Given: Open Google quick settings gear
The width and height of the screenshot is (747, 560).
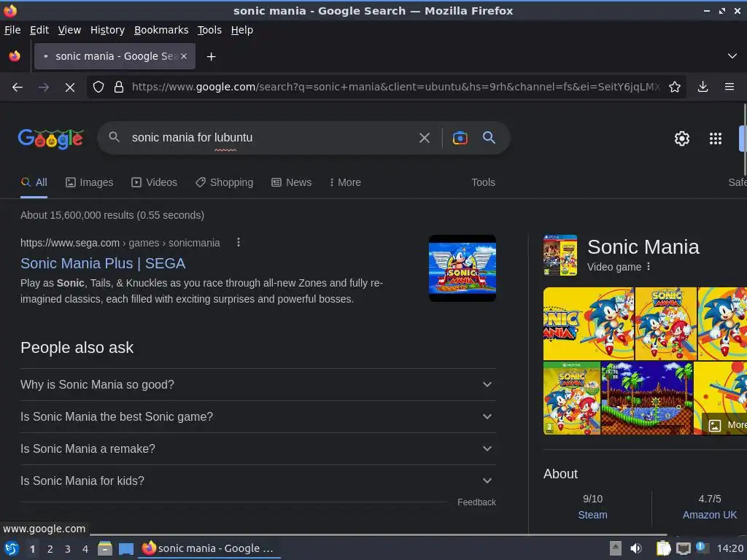Looking at the screenshot, I should pyautogui.click(x=682, y=139).
